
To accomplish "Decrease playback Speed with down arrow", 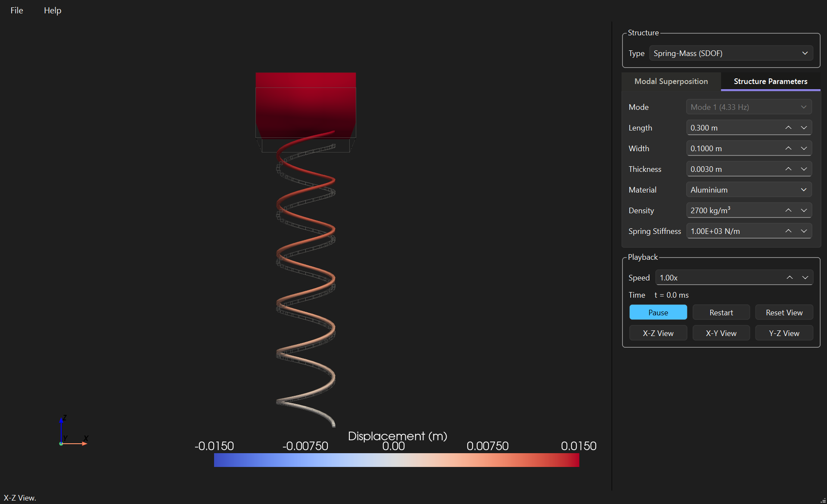I will coord(805,277).
